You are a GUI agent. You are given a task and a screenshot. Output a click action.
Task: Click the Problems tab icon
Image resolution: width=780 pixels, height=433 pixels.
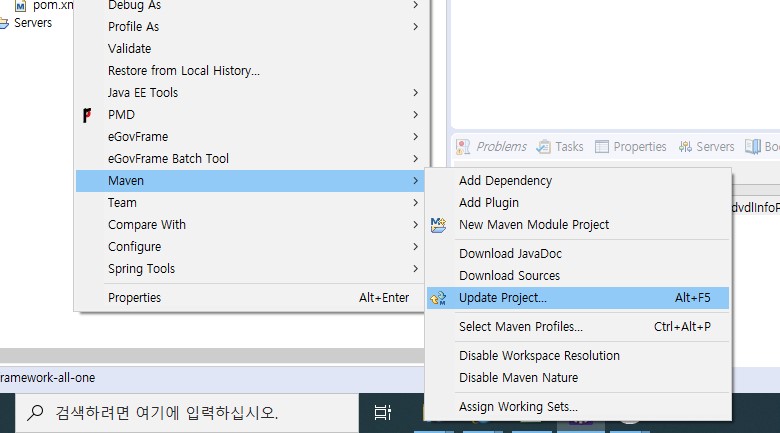pyautogui.click(x=463, y=147)
